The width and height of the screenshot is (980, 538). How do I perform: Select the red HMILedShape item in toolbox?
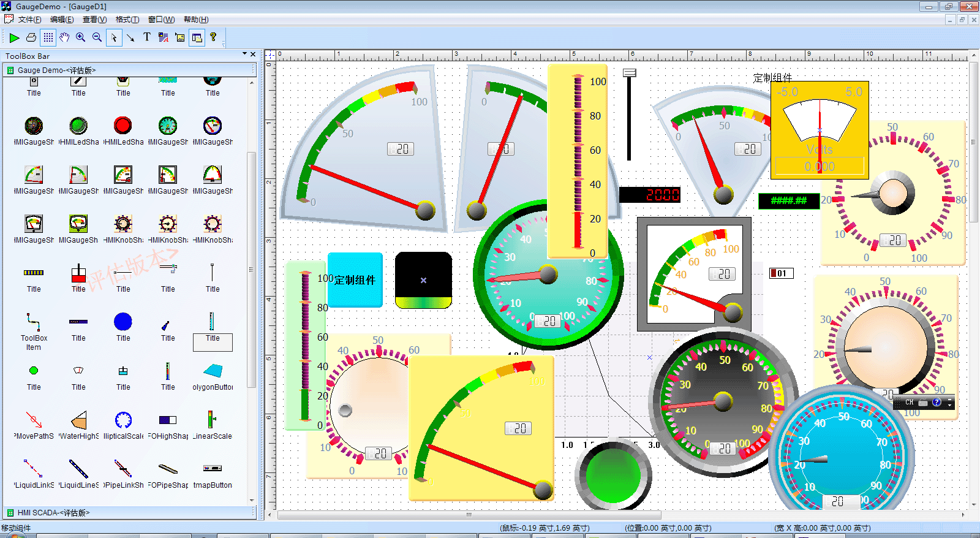(123, 126)
